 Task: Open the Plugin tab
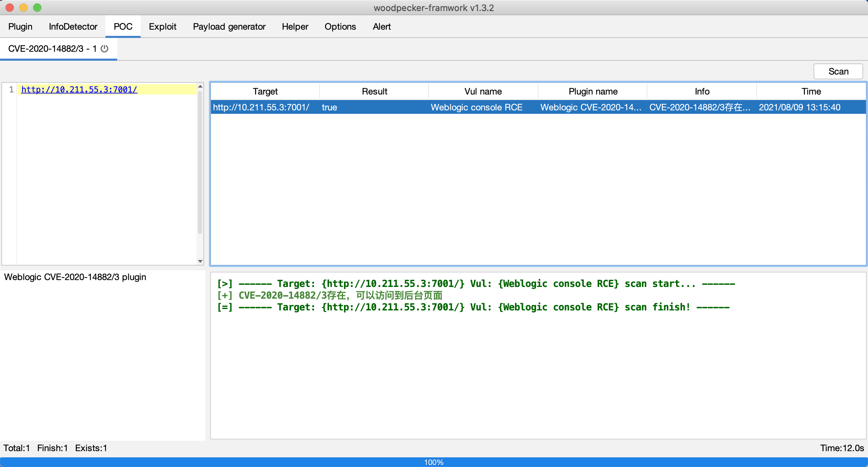(20, 27)
